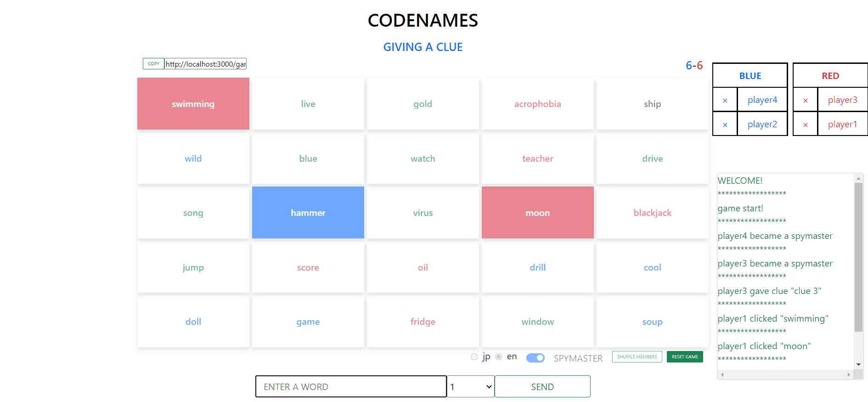Select the red 'moon' card
Screen dimensions: 868x402
click(x=538, y=213)
